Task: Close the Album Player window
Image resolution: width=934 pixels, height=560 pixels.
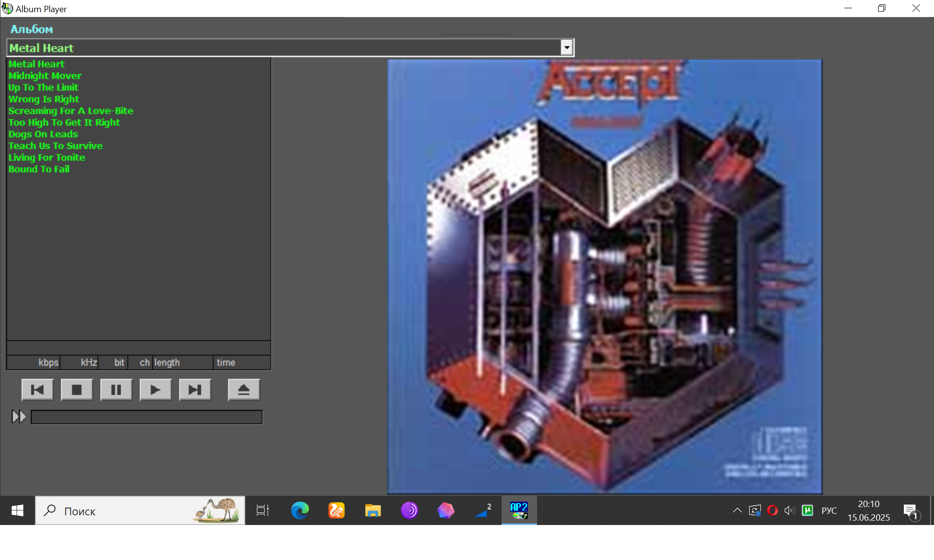Action: [916, 8]
